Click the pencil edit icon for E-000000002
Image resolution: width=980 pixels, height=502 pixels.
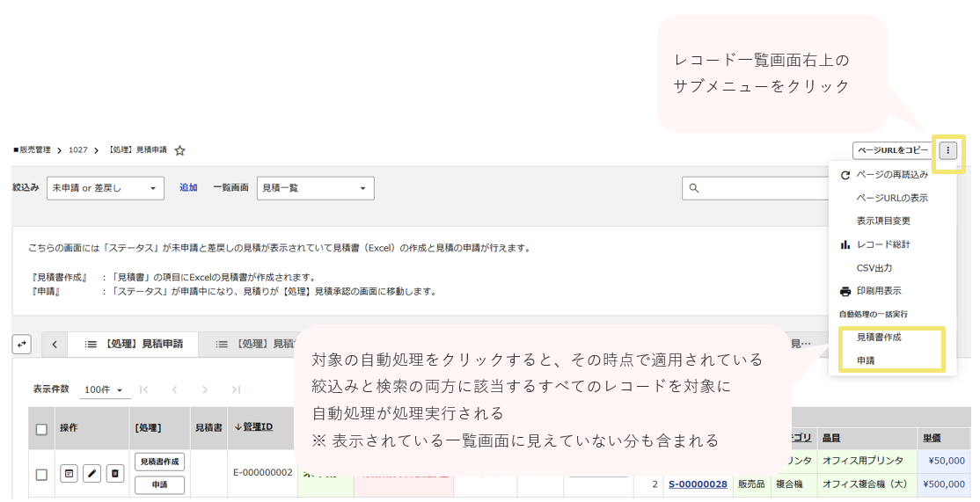[91, 474]
